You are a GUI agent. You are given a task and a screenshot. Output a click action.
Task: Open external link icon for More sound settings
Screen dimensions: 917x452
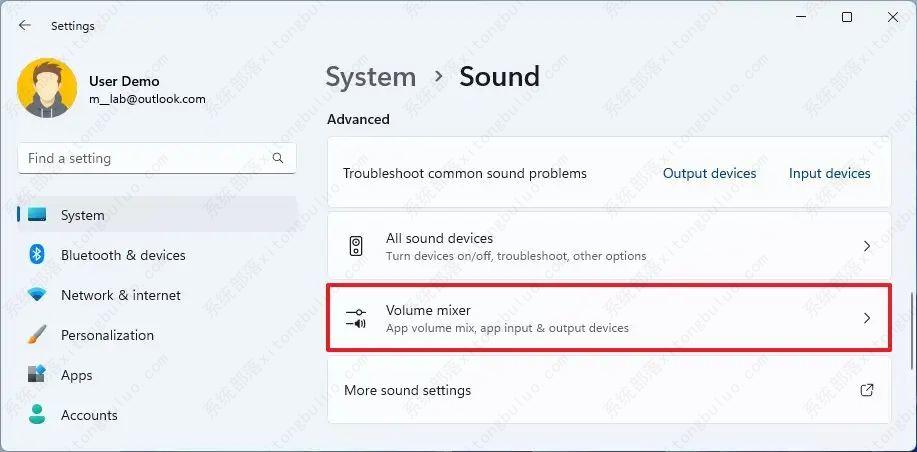[867, 390]
